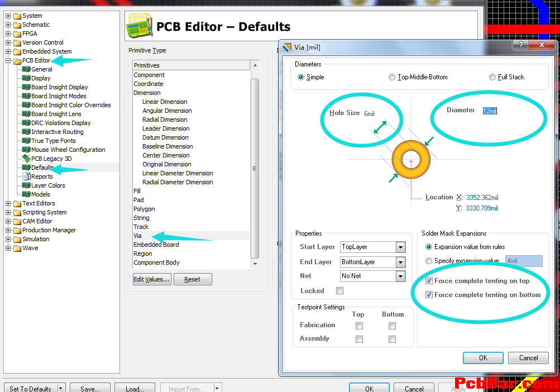Click the Interactive Routing icon
This screenshot has width=560, height=392.
click(x=26, y=131)
